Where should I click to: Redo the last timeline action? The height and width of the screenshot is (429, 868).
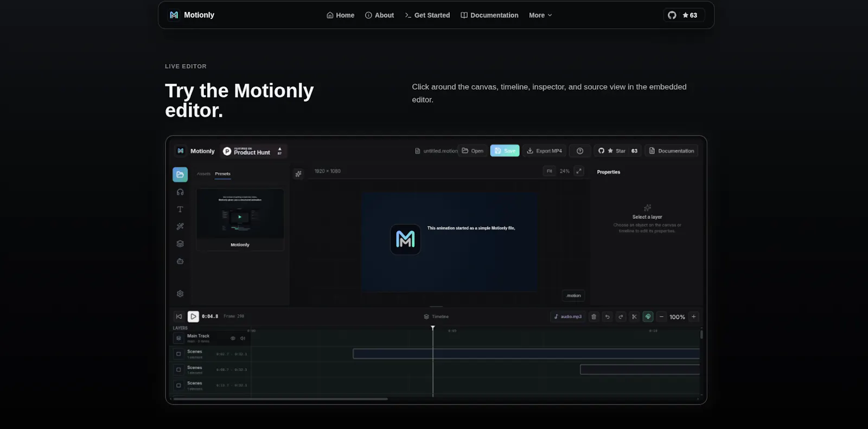tap(621, 317)
